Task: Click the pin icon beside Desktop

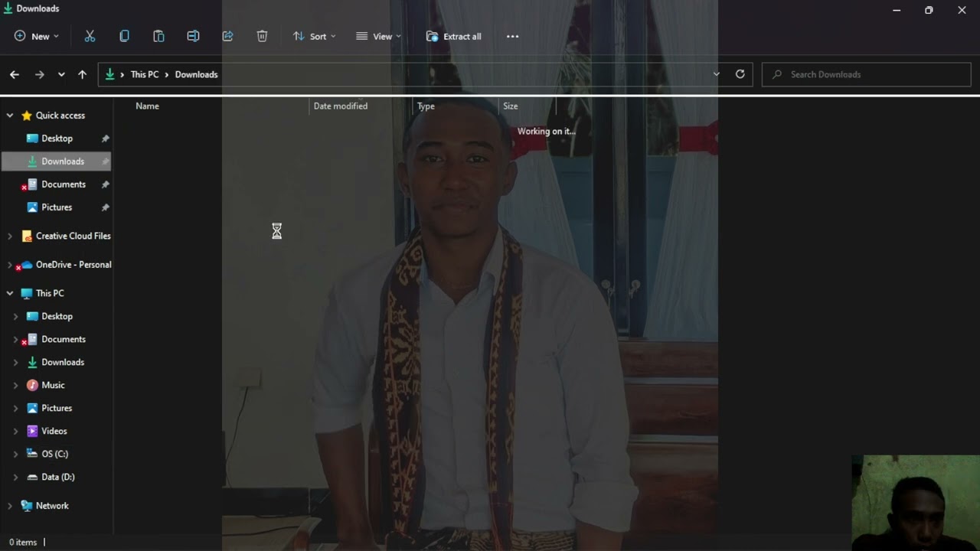Action: click(x=106, y=139)
